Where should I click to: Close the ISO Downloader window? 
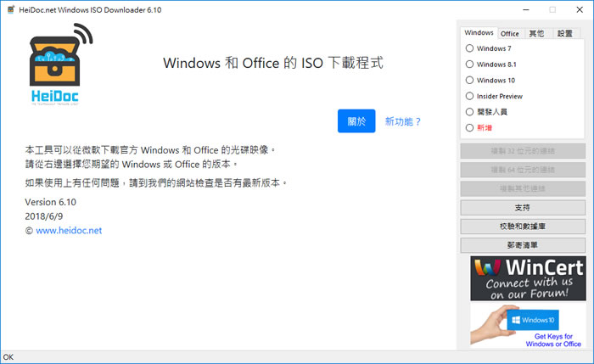click(x=580, y=9)
